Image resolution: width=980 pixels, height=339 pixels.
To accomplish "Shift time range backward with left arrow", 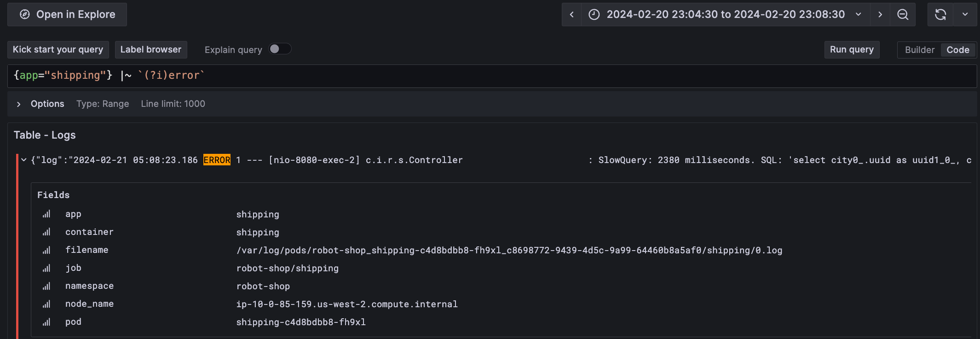I will (x=572, y=15).
